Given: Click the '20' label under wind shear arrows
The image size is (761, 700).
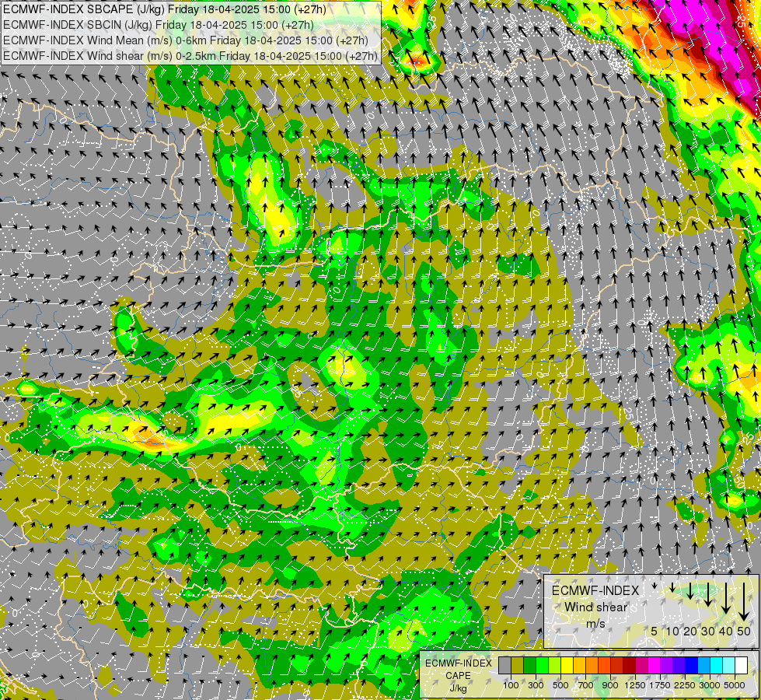Looking at the screenshot, I should (689, 631).
